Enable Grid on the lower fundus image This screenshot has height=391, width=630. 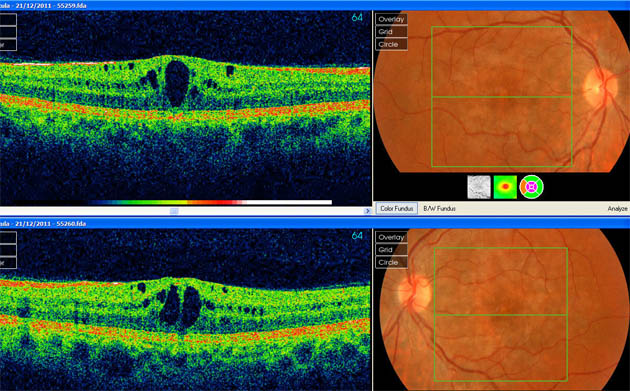click(391, 250)
